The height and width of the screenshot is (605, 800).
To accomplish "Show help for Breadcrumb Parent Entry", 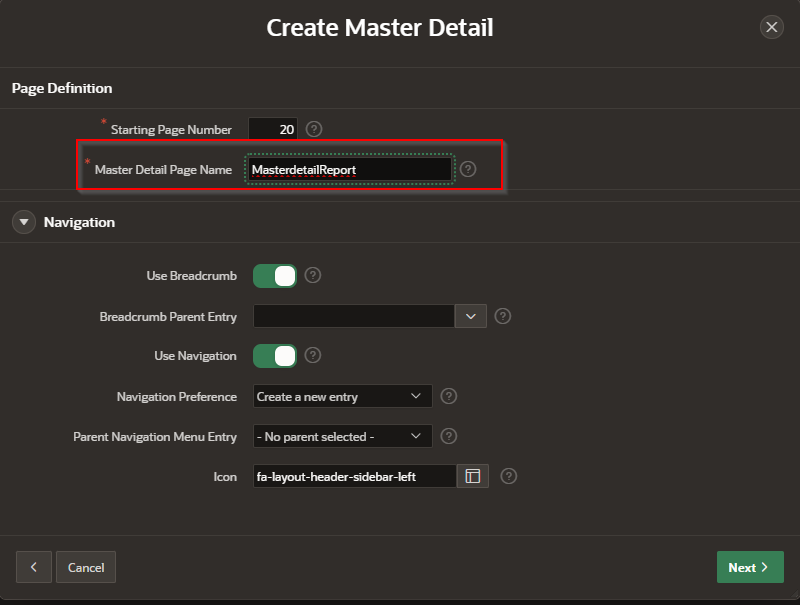I will pos(503,316).
